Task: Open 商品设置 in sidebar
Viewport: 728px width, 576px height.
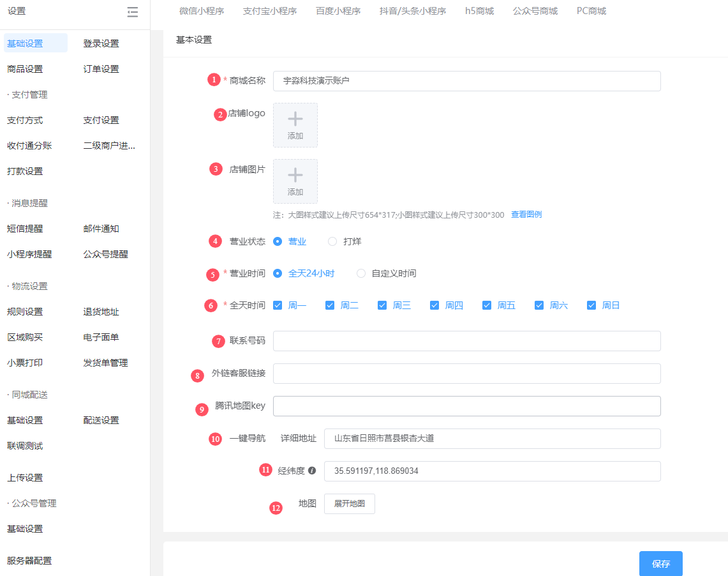Action: pyautogui.click(x=25, y=69)
